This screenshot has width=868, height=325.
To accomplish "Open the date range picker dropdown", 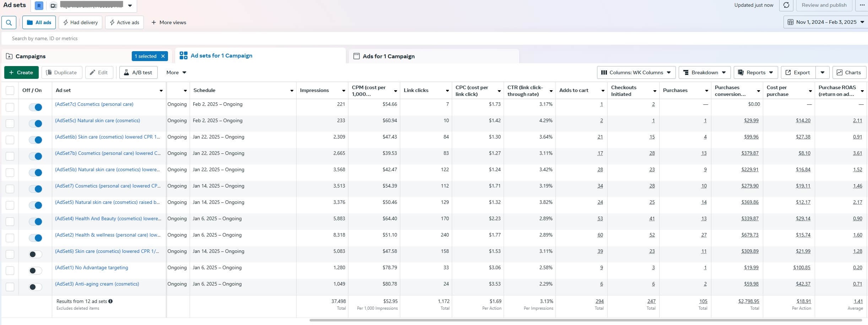I will [x=825, y=22].
